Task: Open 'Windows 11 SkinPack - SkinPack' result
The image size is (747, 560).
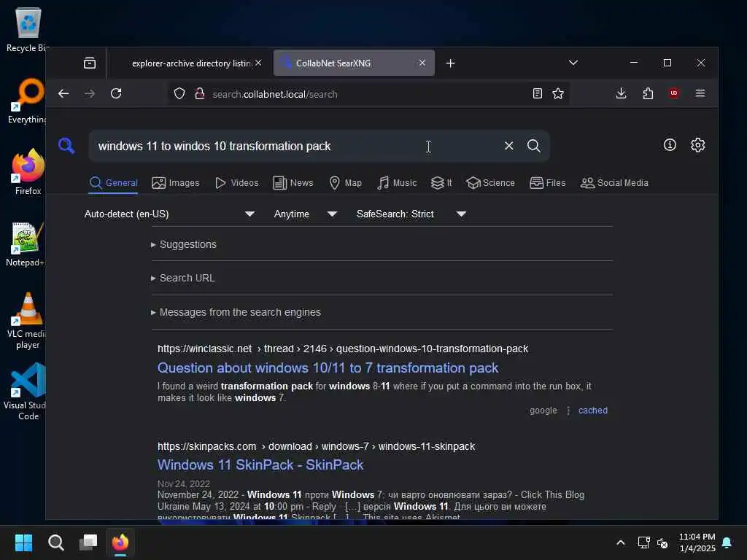Action: point(260,464)
